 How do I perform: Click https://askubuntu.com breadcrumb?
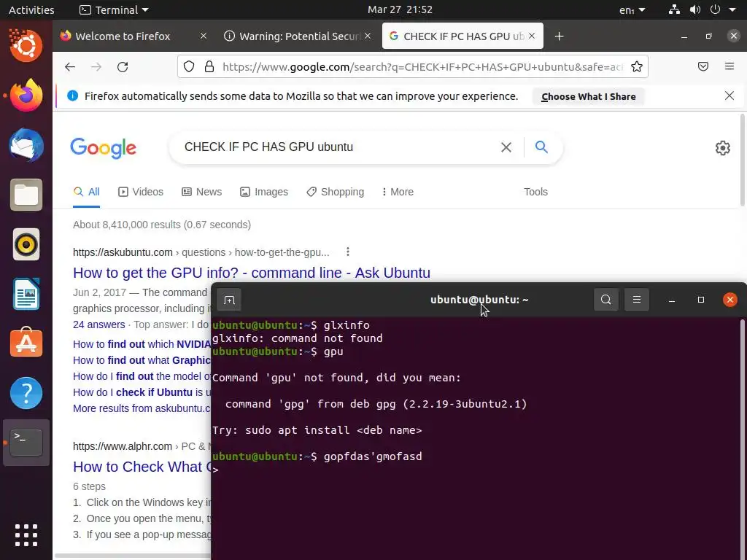click(123, 252)
